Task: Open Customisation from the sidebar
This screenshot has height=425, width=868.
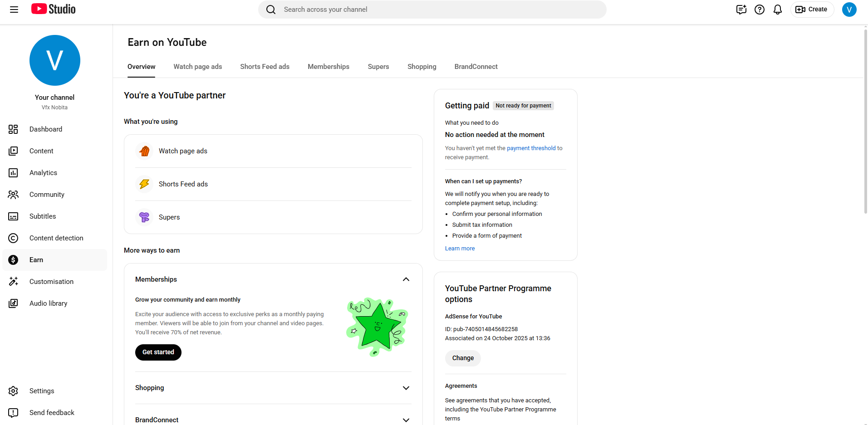Action: (51, 282)
